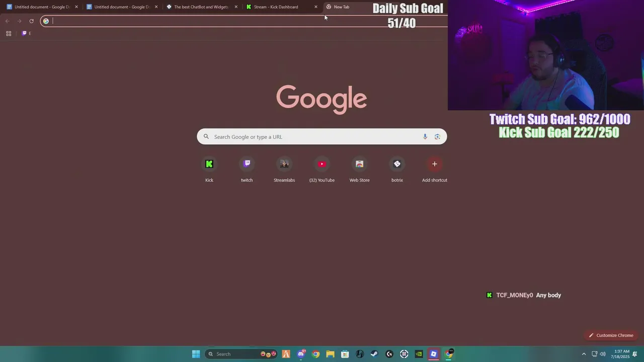Screen dimensions: 644x362
Task: Open the first Chrome icon in the taskbar
Action: 315,354
